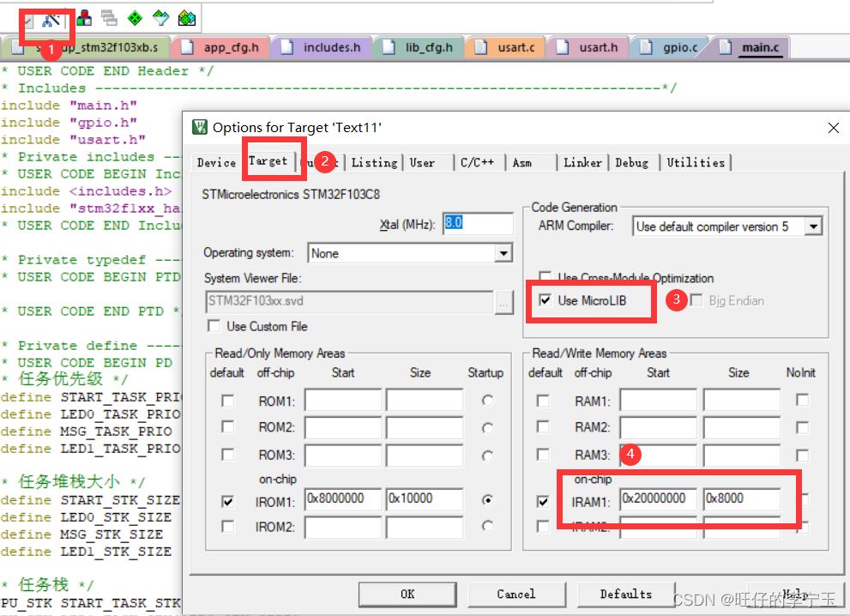The image size is (850, 616).
Task: Toggle the Use MicroLIB checkbox
Action: [546, 300]
